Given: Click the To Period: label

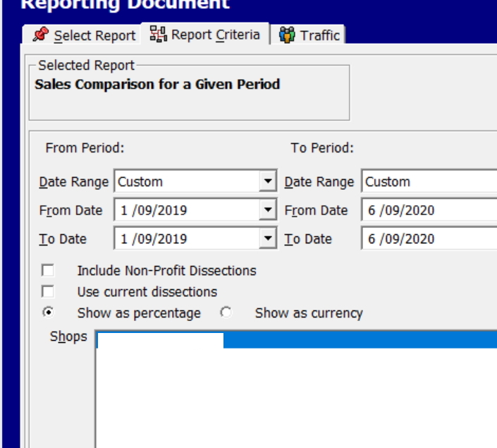Looking at the screenshot, I should 322,148.
